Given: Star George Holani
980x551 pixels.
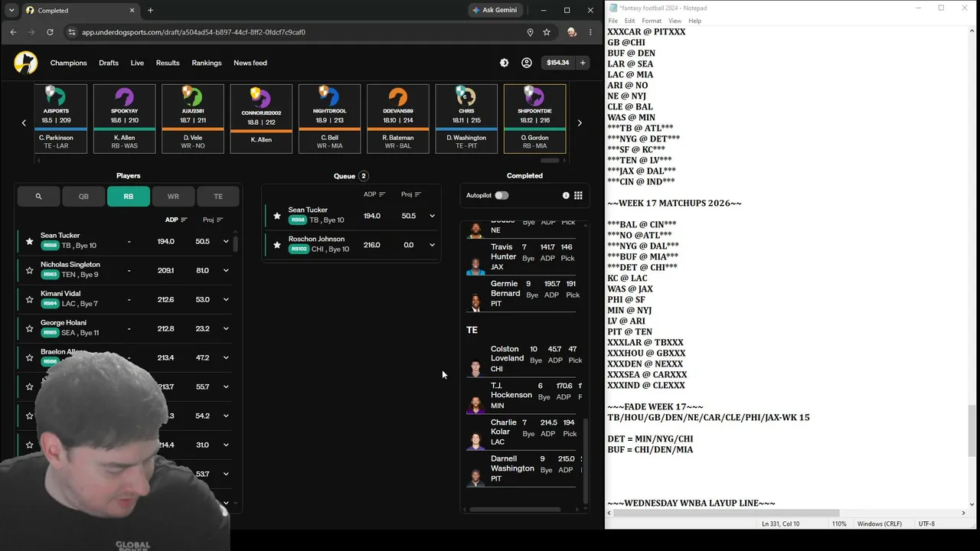Looking at the screenshot, I should (x=29, y=328).
